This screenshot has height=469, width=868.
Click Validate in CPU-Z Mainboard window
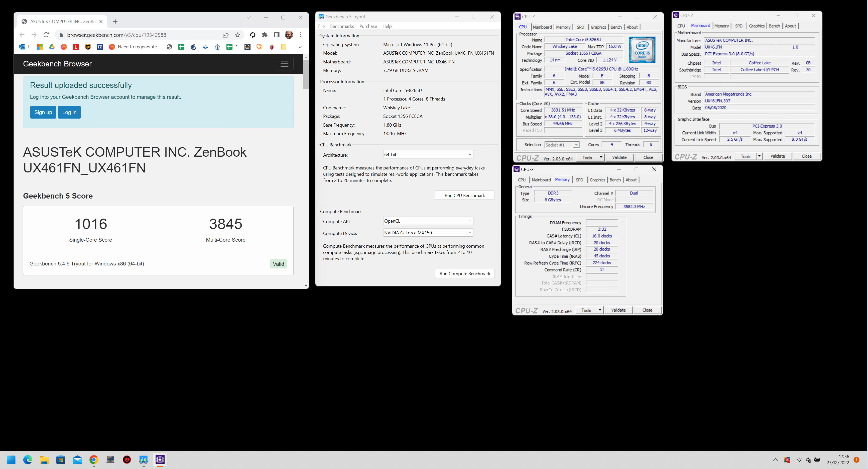777,156
